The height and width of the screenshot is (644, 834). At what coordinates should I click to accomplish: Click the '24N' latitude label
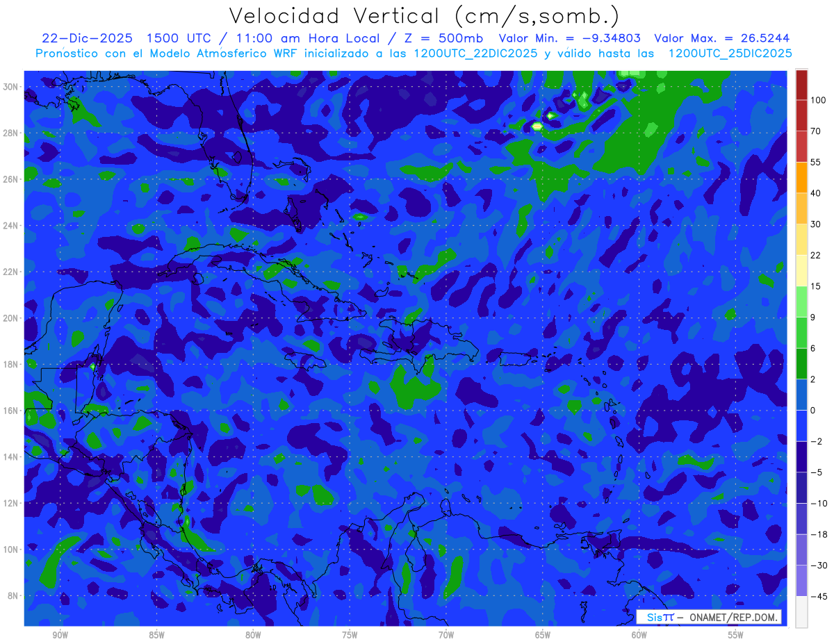pos(12,226)
